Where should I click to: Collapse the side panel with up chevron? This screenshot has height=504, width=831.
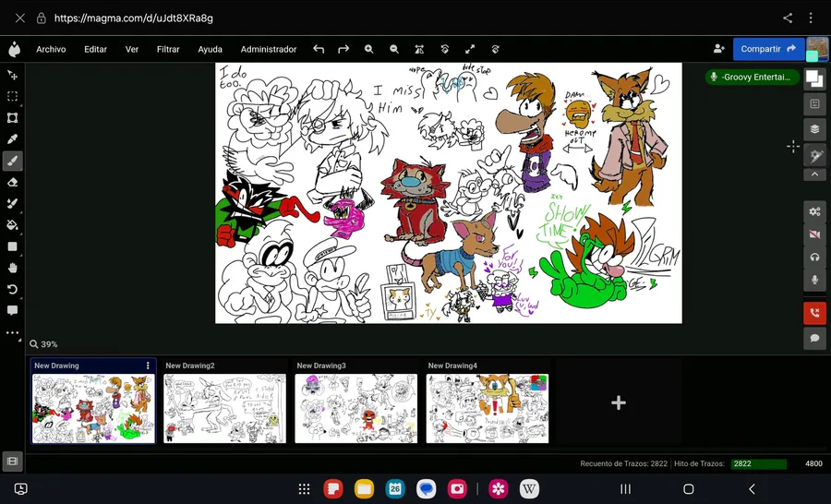[x=814, y=174]
